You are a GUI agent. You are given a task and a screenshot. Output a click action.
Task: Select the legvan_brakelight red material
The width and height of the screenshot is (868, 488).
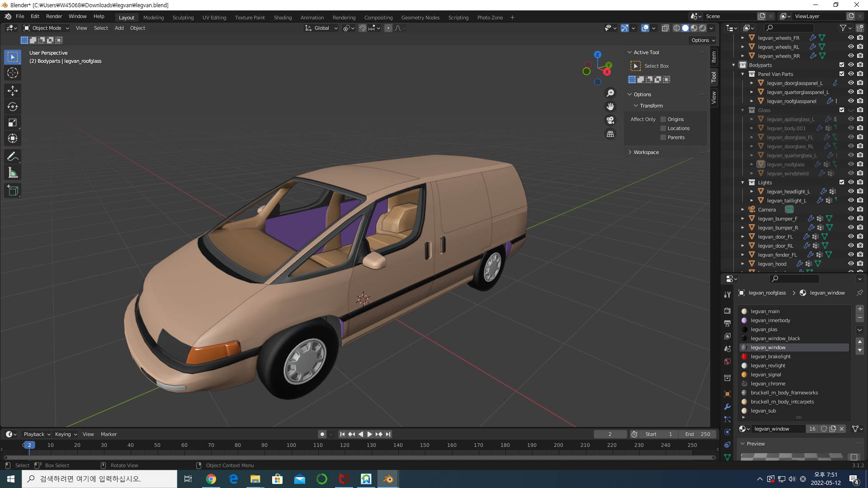click(770, 357)
